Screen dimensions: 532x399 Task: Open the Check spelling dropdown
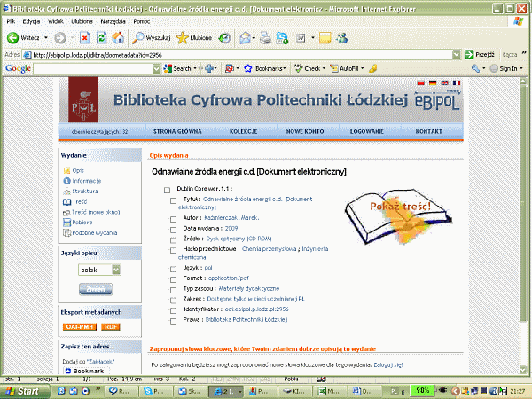tap(324, 68)
